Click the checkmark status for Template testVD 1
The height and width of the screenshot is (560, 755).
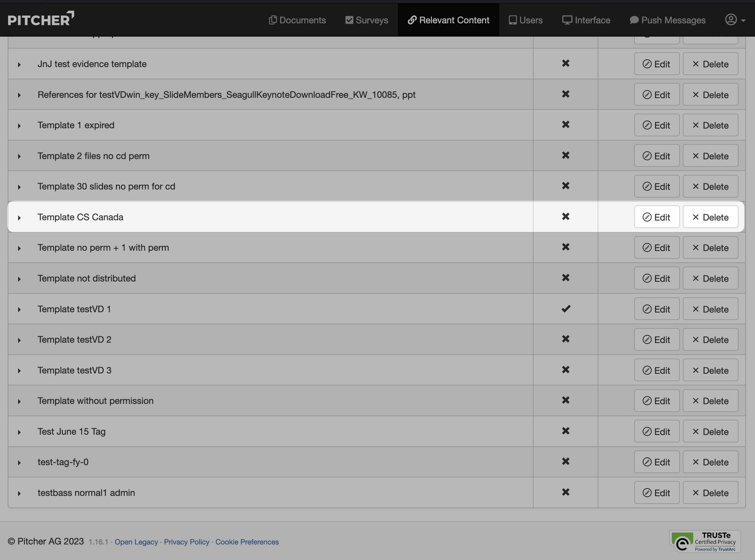(x=566, y=309)
